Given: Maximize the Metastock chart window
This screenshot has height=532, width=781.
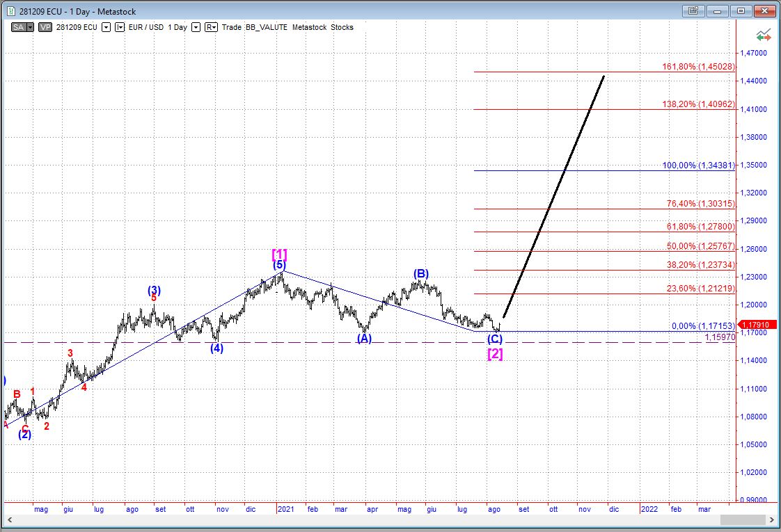Looking at the screenshot, I should tap(741, 11).
